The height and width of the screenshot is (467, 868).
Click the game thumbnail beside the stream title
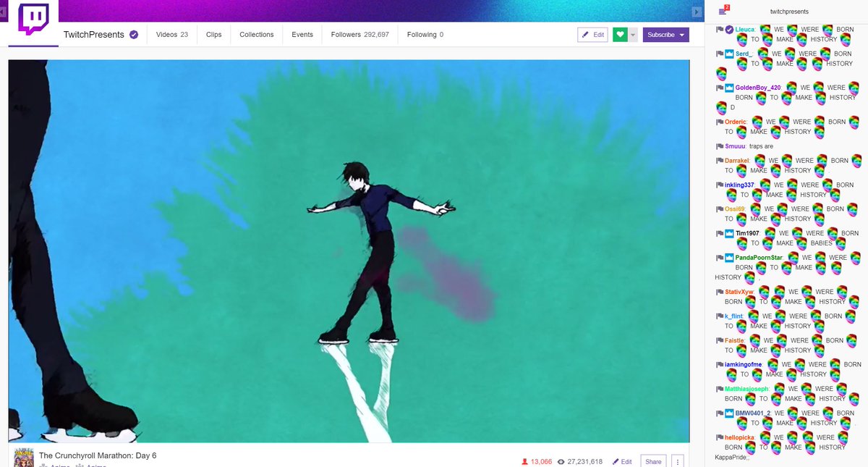25,458
